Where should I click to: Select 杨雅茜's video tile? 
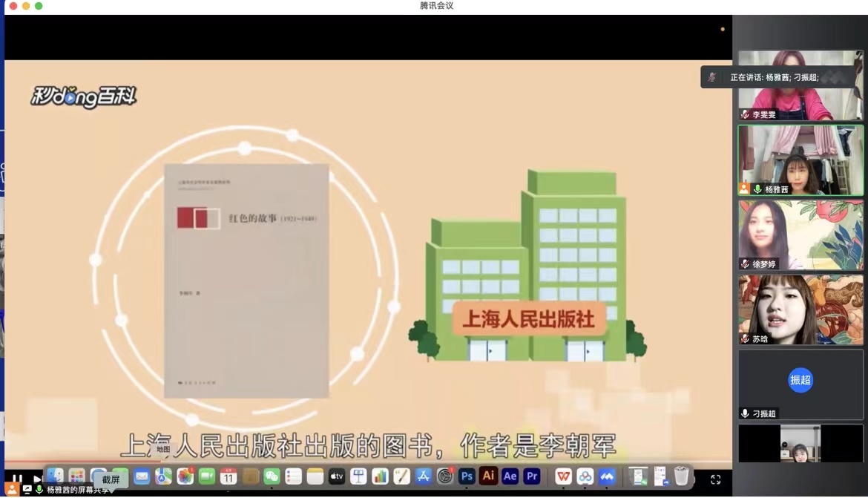pos(800,160)
